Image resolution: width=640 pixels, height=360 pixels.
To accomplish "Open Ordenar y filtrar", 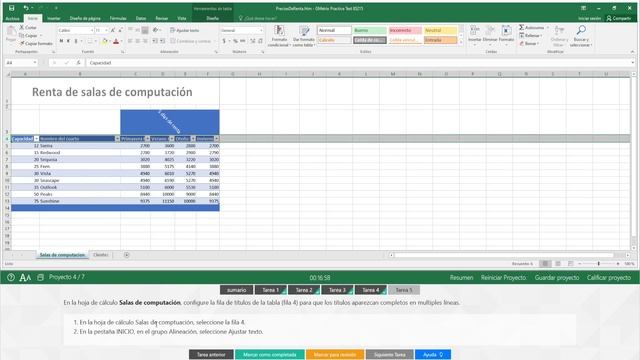I will 559,36.
